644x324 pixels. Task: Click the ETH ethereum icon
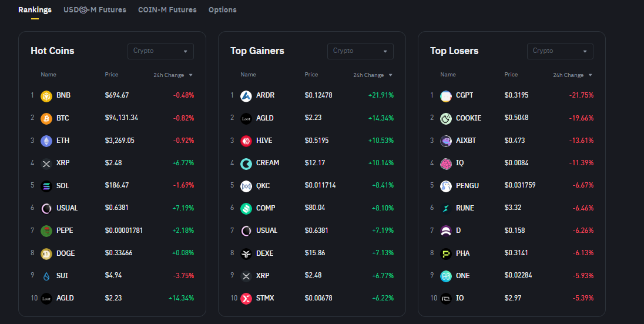tap(46, 141)
